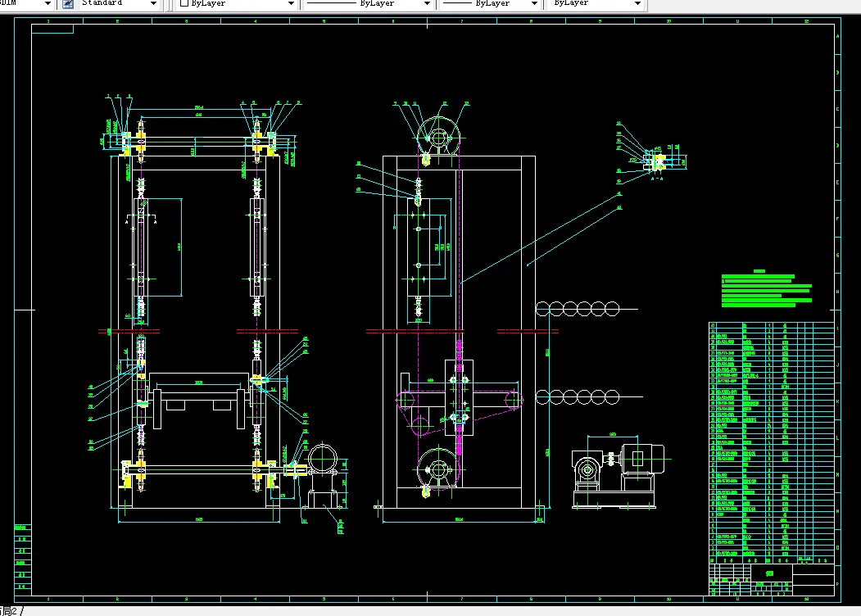Select the title block at bottom right
The height and width of the screenshot is (616, 861).
pos(771,580)
